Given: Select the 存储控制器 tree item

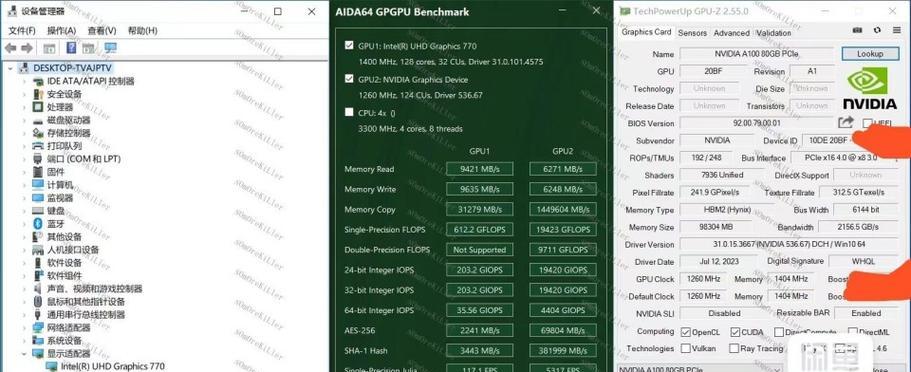Looking at the screenshot, I should (69, 133).
